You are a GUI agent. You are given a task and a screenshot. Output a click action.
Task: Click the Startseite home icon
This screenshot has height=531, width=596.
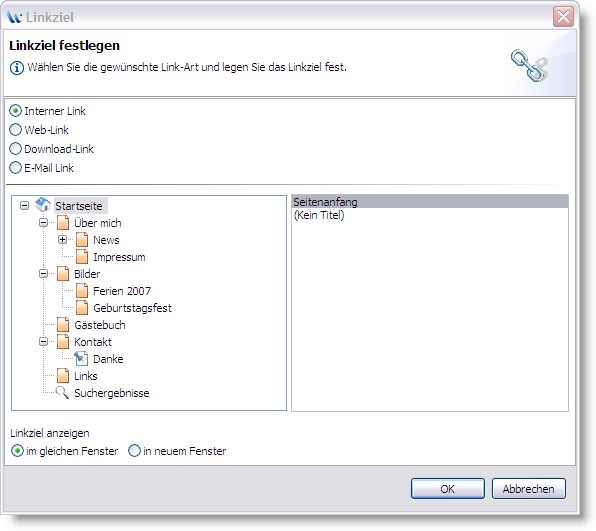coord(43,205)
